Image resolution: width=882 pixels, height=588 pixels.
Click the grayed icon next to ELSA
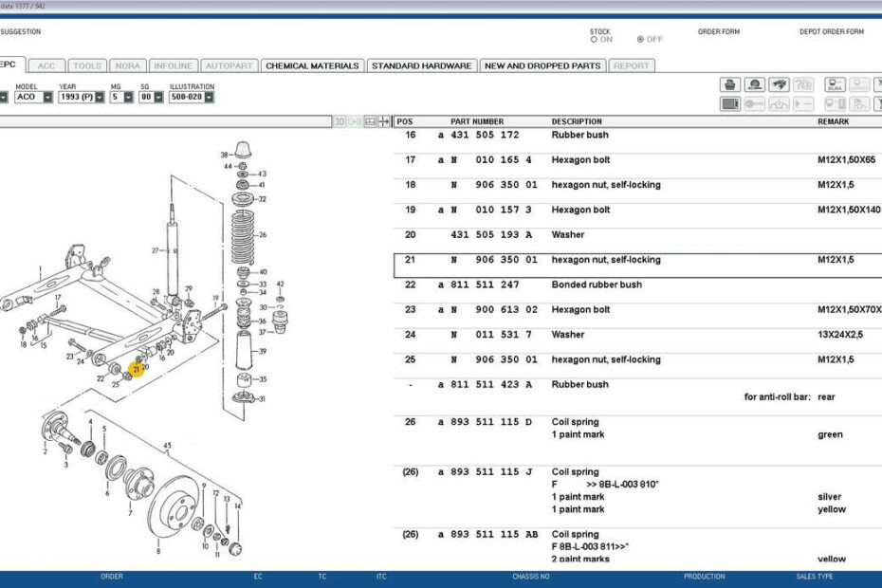click(x=859, y=85)
